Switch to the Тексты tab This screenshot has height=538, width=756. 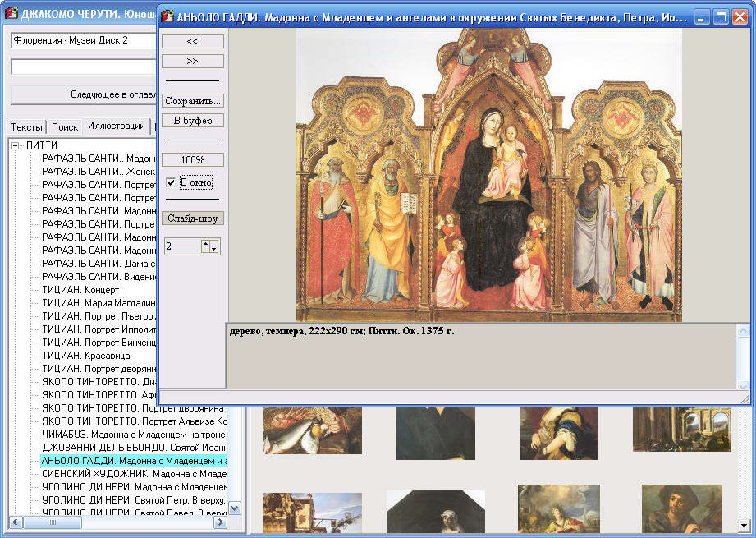pos(26,127)
